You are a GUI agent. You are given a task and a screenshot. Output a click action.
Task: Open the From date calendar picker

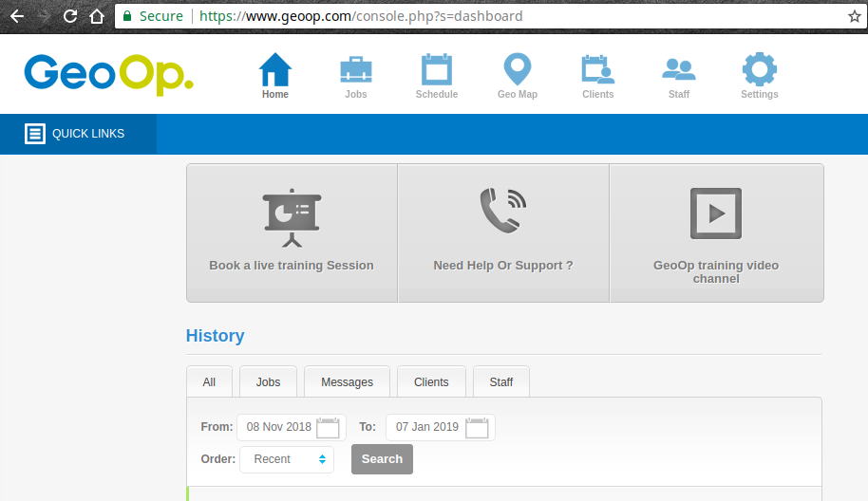[328, 427]
